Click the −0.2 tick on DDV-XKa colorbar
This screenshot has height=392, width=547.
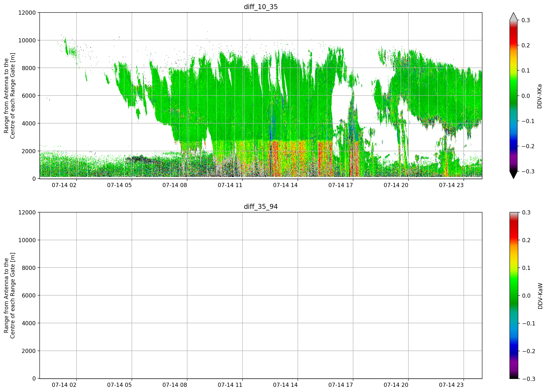click(x=528, y=146)
